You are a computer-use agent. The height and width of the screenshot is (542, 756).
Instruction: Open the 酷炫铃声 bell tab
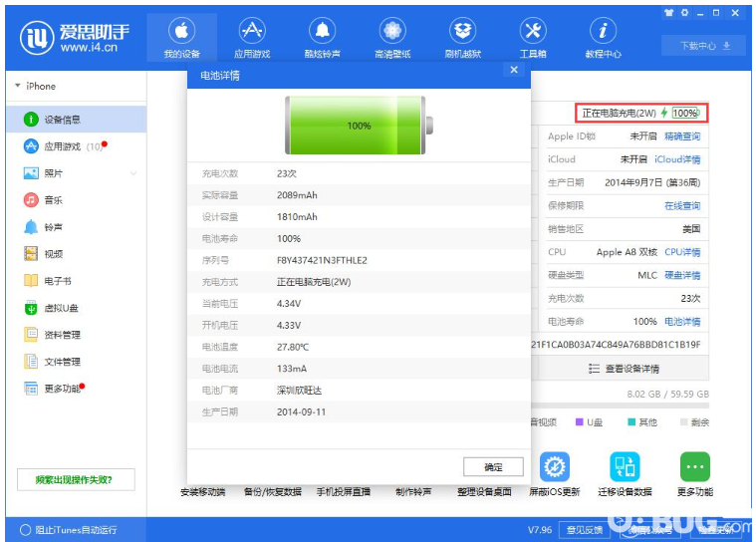point(322,38)
